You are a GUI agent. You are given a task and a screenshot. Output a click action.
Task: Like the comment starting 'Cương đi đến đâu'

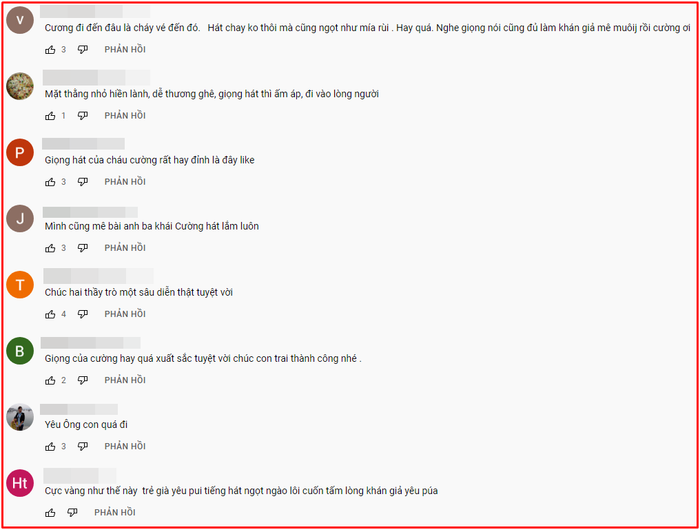click(50, 50)
